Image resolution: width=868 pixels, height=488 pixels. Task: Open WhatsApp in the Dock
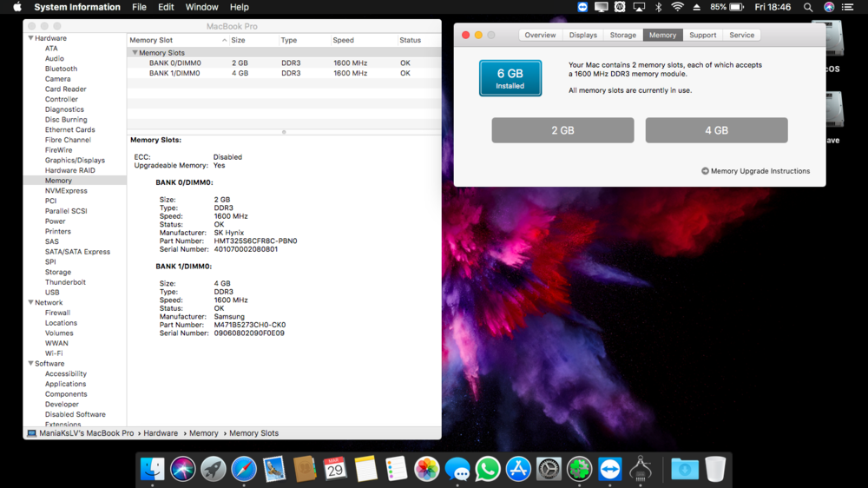488,469
